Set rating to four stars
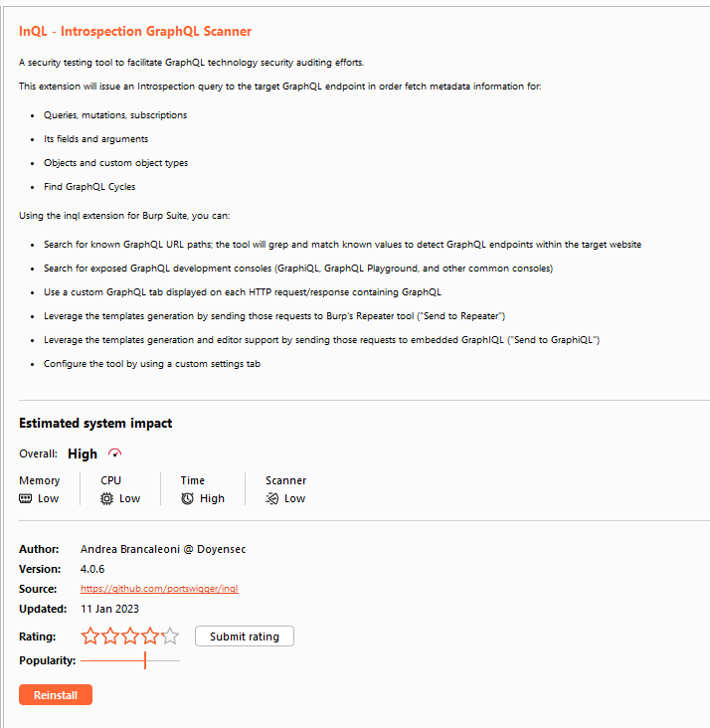 pos(150,636)
